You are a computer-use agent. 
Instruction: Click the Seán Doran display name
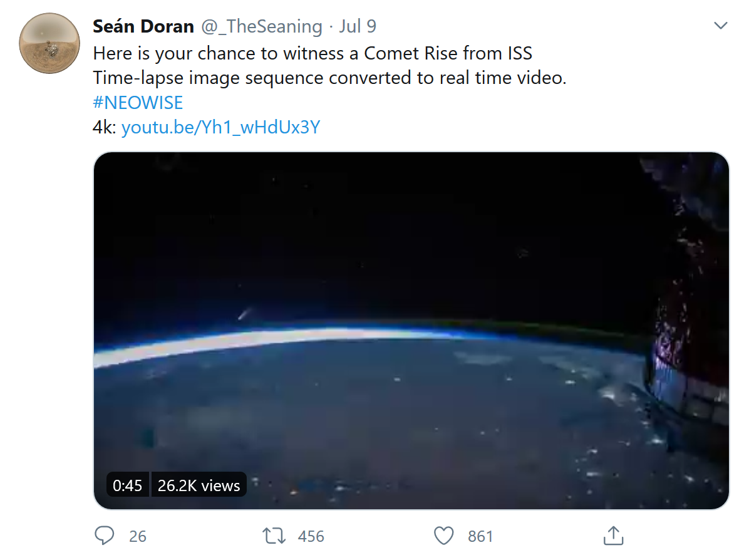[143, 26]
